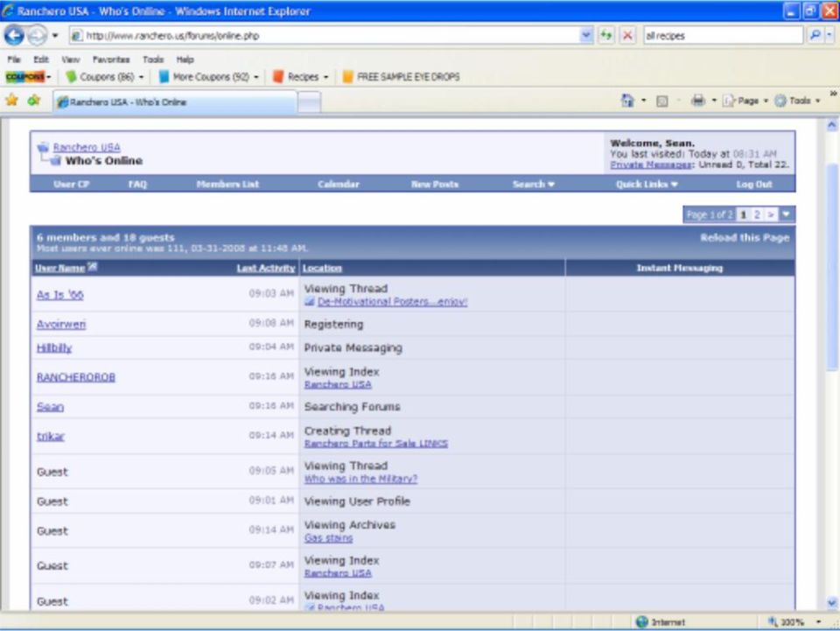Click the Print icon in command bar

tap(697, 100)
